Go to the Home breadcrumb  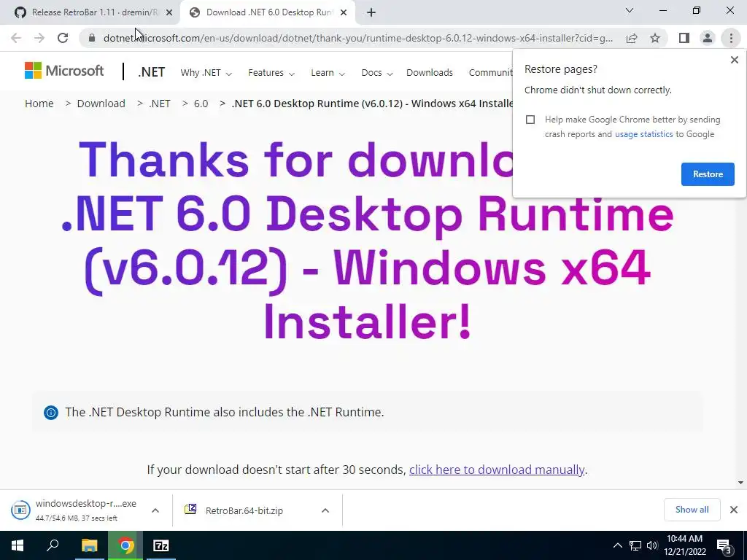coord(39,104)
